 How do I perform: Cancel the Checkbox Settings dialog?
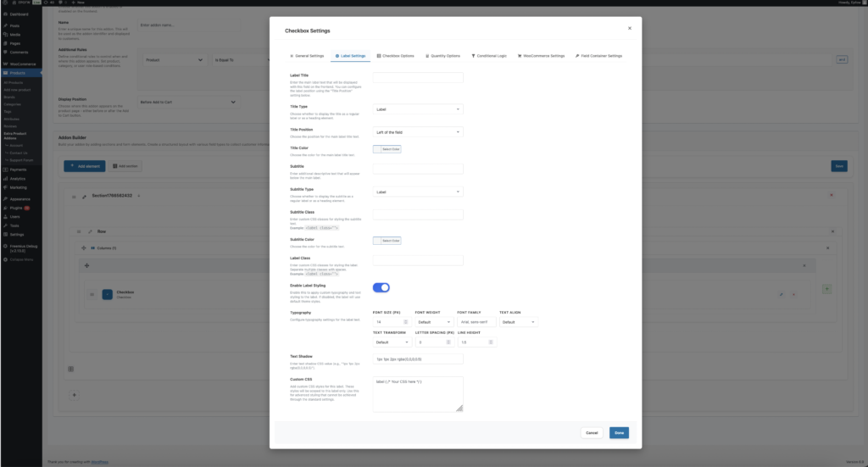(x=592, y=433)
